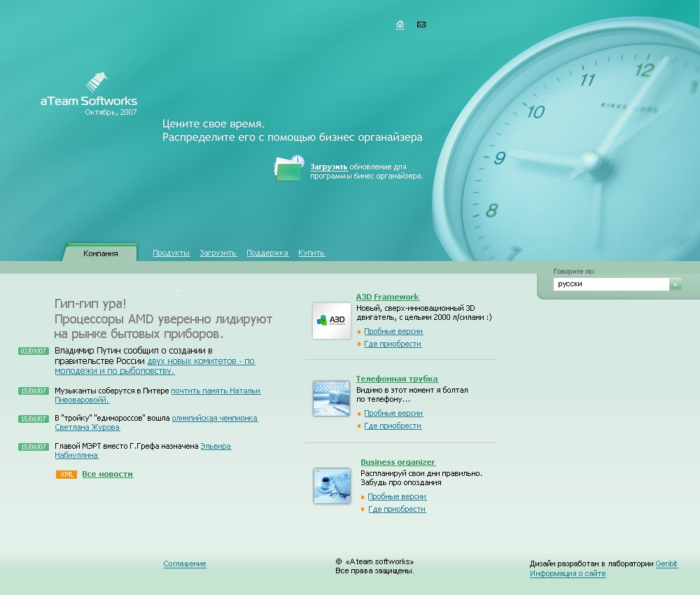Click the envelope mail icon
This screenshot has height=595, width=700.
[421, 24]
